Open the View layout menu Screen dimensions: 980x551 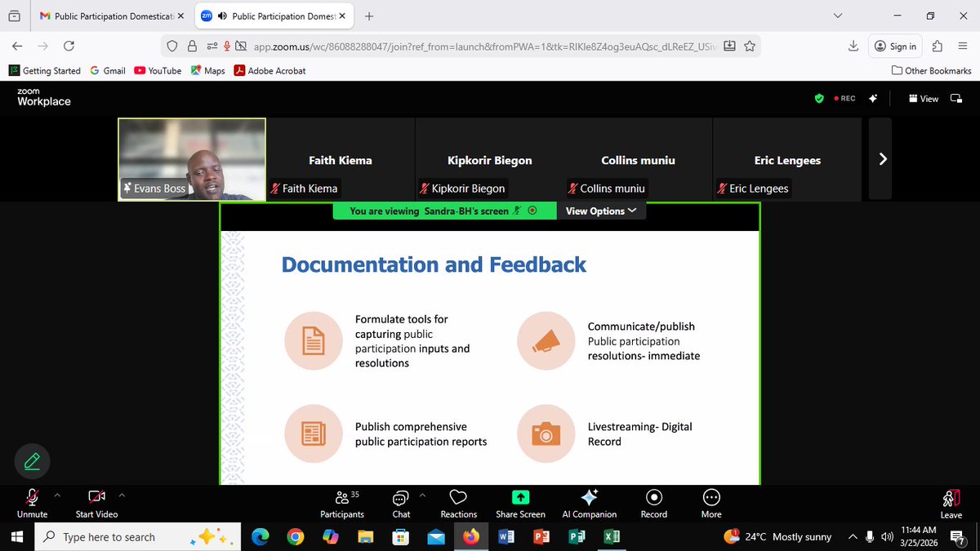tap(924, 99)
